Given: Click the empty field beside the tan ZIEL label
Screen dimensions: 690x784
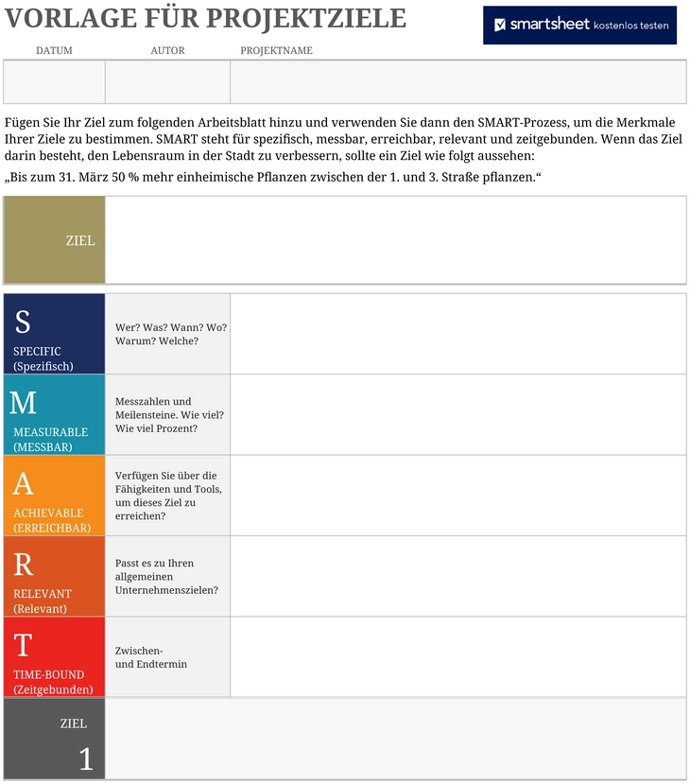Looking at the screenshot, I should (396, 240).
